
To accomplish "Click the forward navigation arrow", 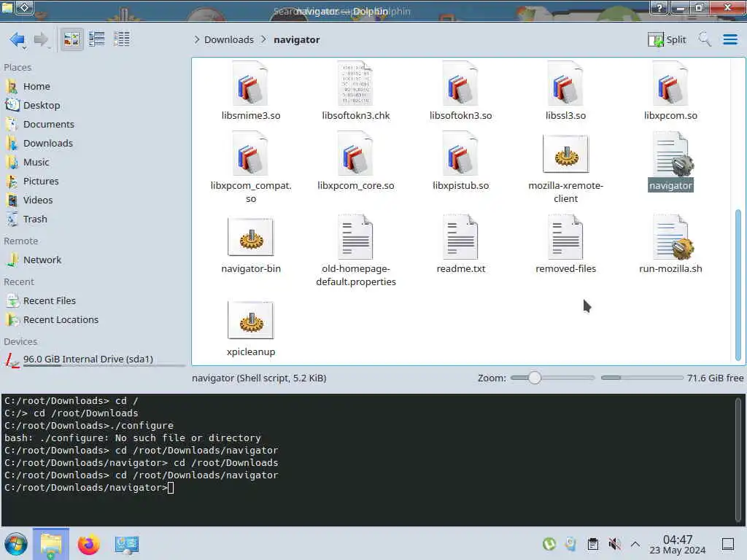I will (42, 39).
